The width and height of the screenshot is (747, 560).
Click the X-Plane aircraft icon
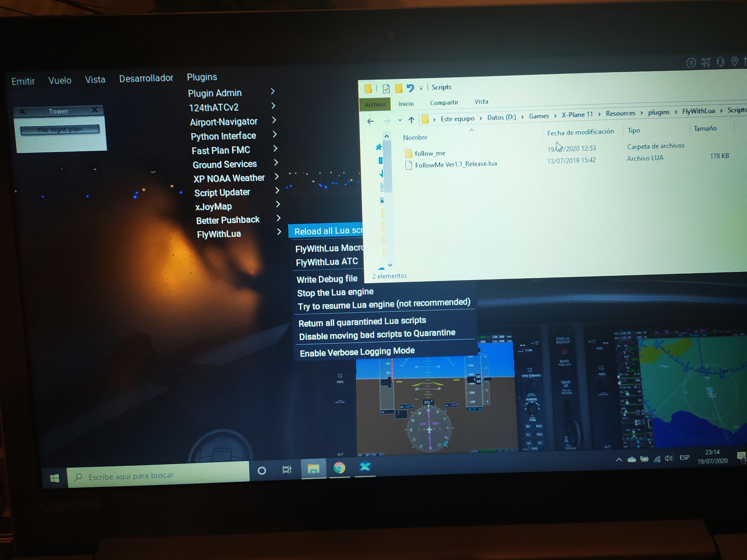click(x=706, y=62)
